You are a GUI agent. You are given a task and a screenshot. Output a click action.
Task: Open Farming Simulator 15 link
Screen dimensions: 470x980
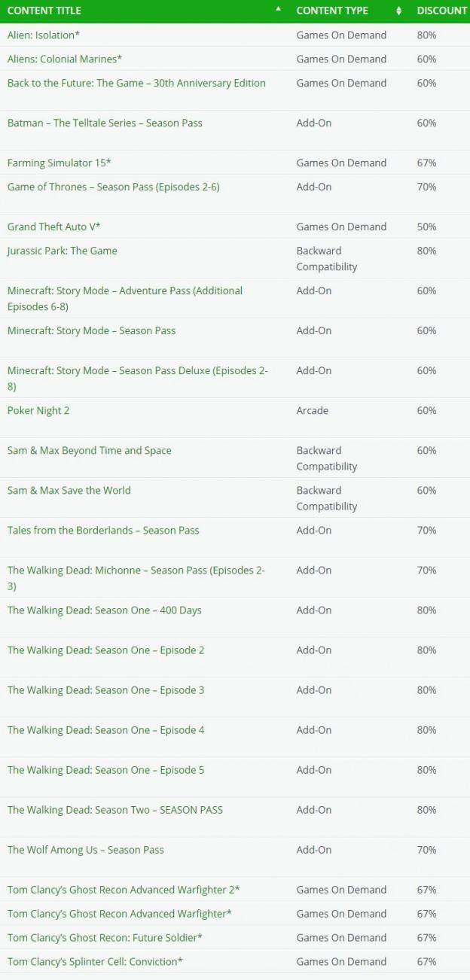pos(60,163)
